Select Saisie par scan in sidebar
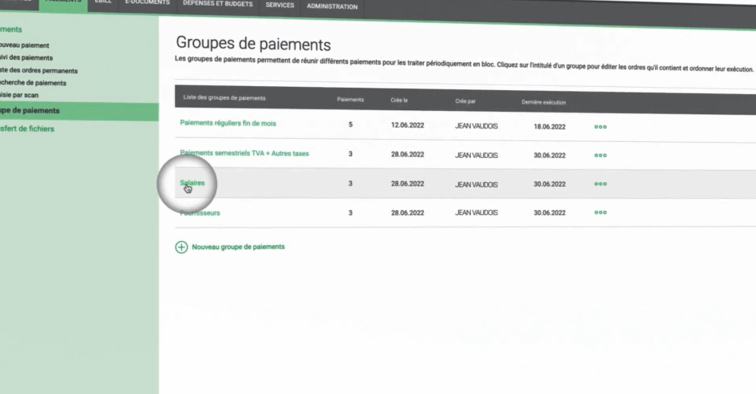The width and height of the screenshot is (756, 394). pyautogui.click(x=19, y=95)
